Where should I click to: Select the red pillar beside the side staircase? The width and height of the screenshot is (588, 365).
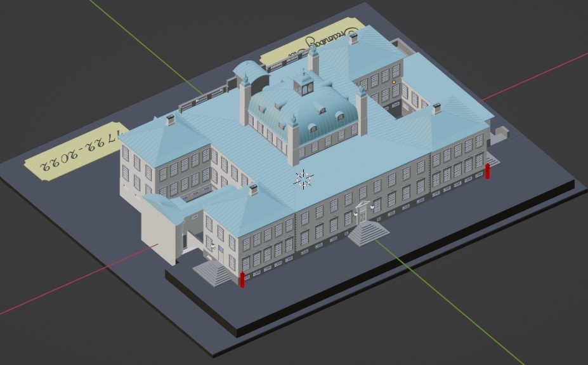pyautogui.click(x=242, y=280)
